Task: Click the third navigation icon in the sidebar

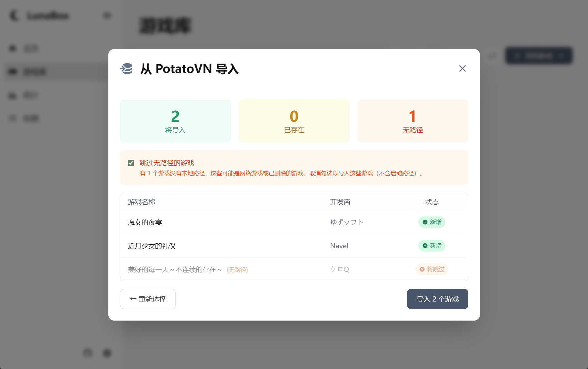Action: point(12,95)
